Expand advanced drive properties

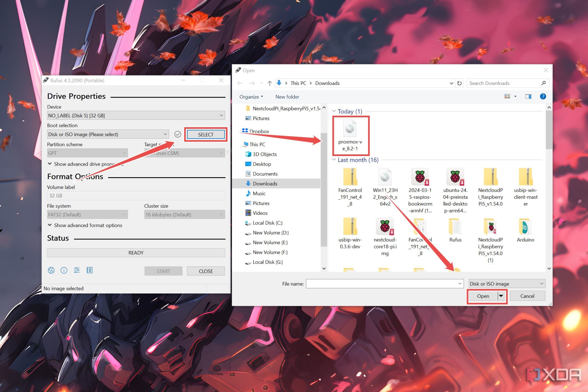click(x=85, y=164)
